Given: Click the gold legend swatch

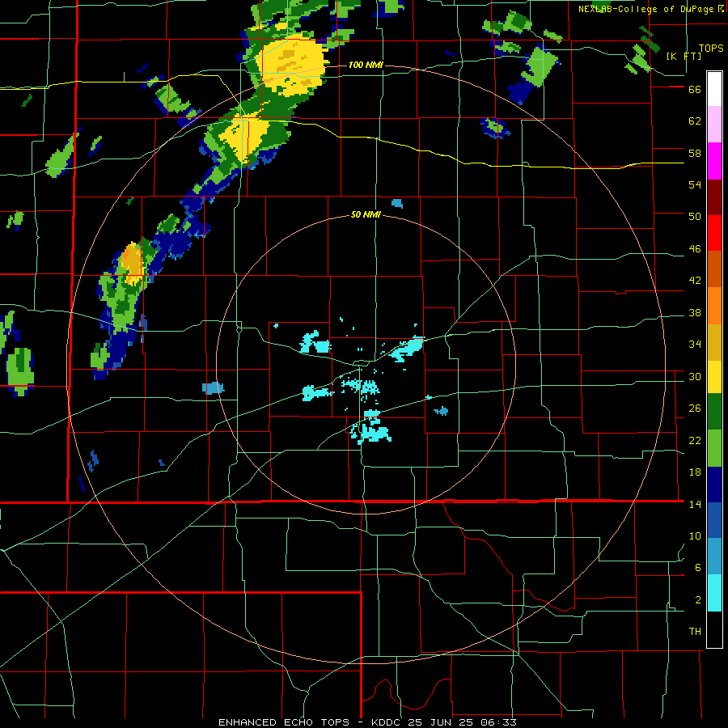Looking at the screenshot, I should point(714,341).
